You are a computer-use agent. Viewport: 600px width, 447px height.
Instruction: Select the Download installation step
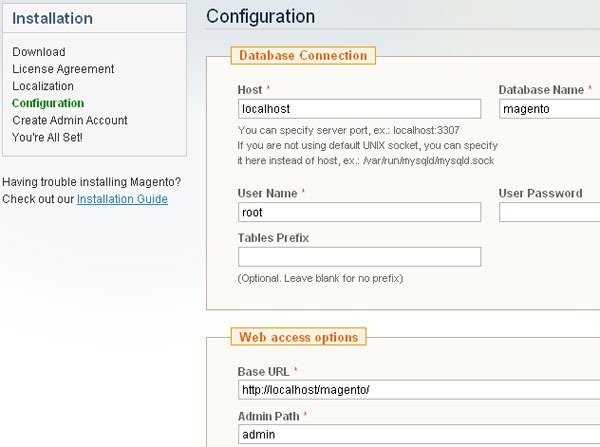(x=39, y=52)
